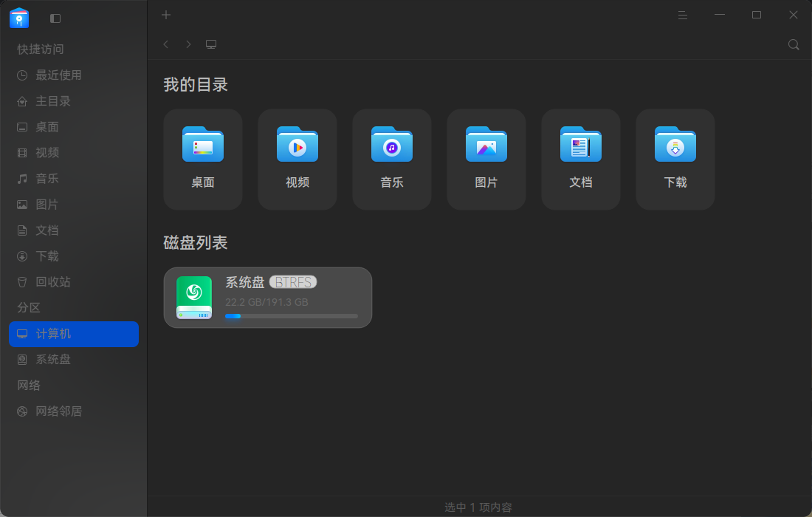
Task: Click the trash icon beside 回收站
Action: click(x=22, y=282)
